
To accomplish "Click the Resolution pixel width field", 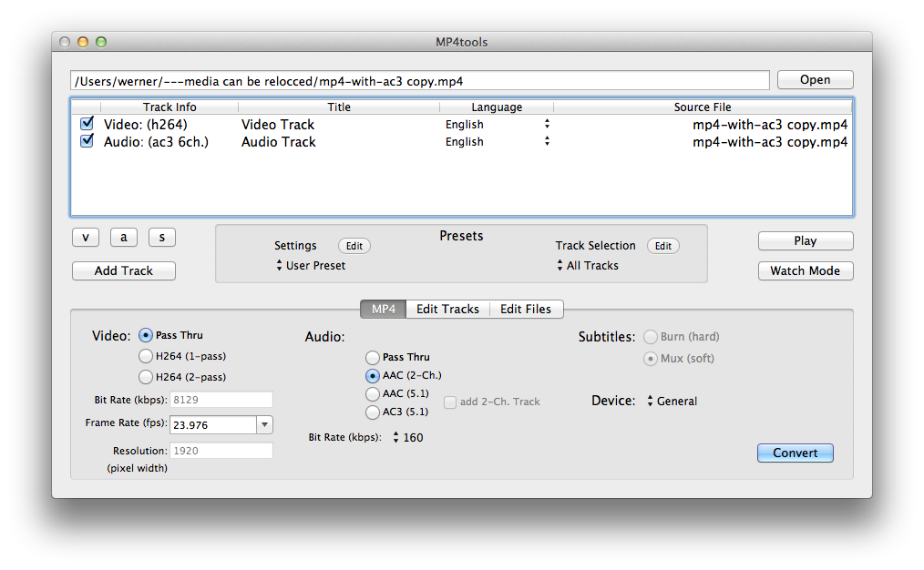I will coord(221,451).
